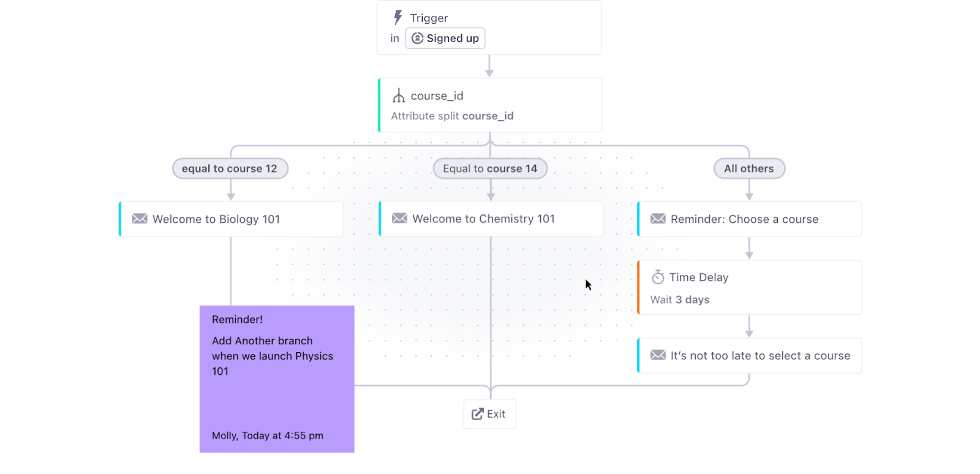Click the person icon in the Signed up segment
This screenshot has width=980, height=474.
click(418, 38)
